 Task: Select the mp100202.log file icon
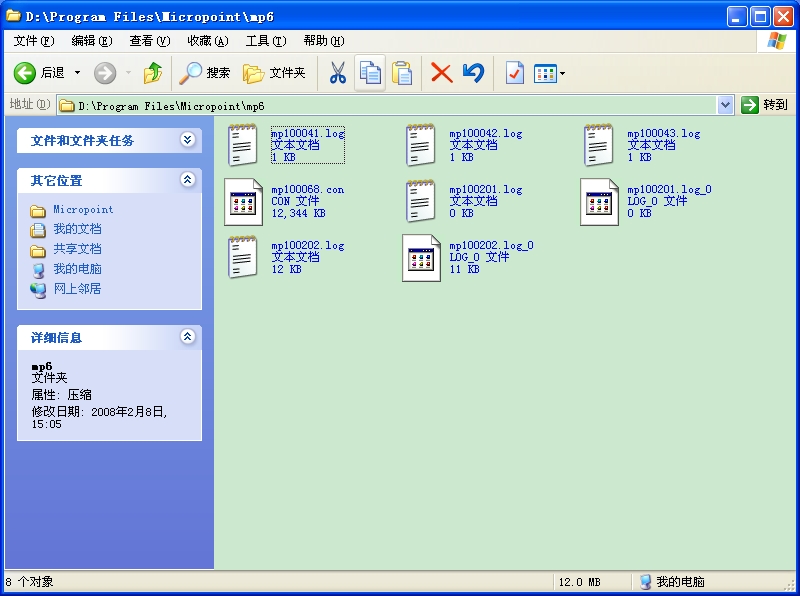tap(242, 257)
